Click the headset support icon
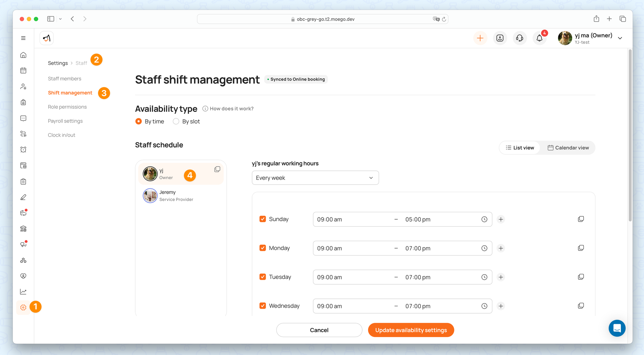 [x=519, y=38]
